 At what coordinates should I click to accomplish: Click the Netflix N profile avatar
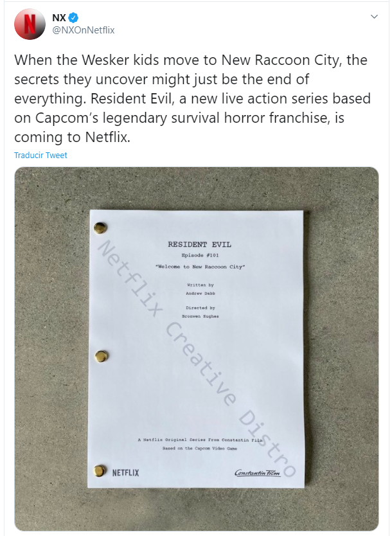[30, 24]
